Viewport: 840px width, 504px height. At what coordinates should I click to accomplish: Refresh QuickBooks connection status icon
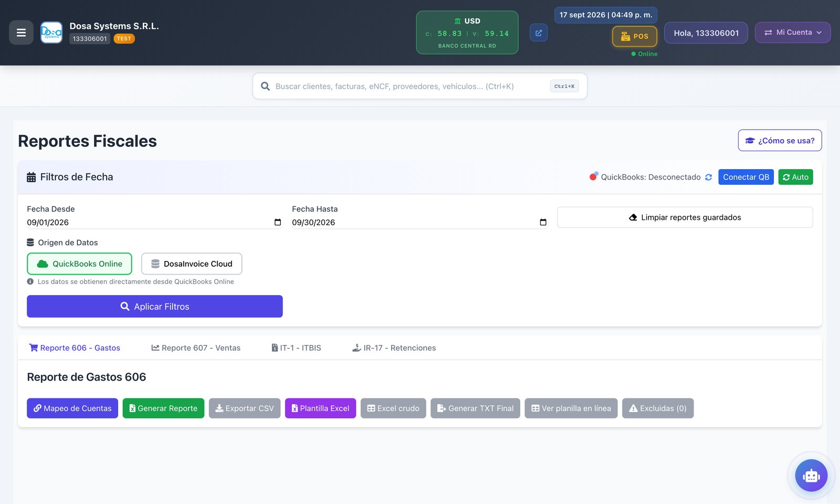coord(709,177)
